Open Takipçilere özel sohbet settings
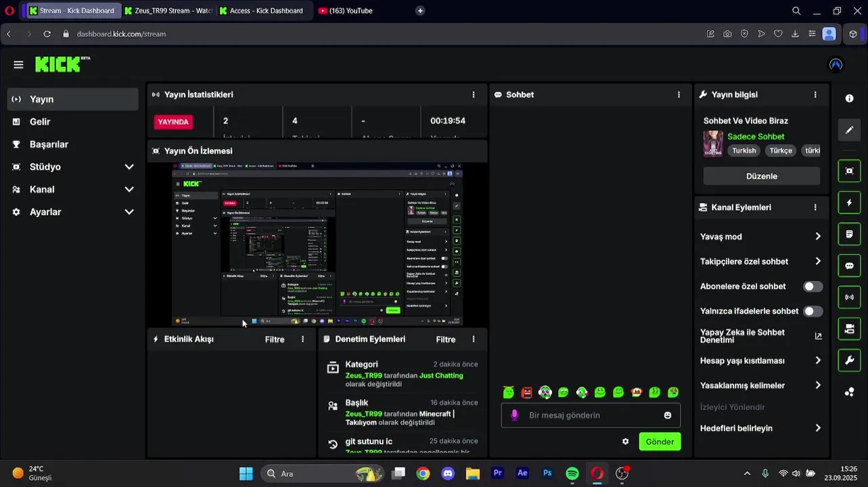868x487 pixels. pyautogui.click(x=761, y=262)
